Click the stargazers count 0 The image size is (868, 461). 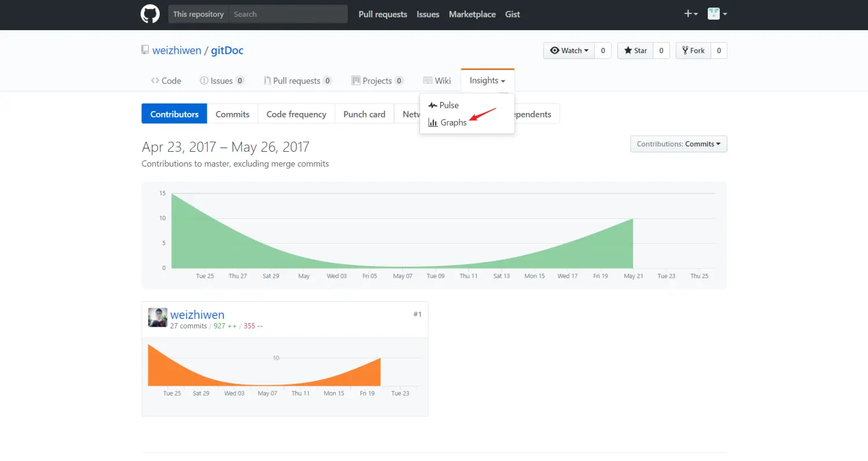coord(661,50)
